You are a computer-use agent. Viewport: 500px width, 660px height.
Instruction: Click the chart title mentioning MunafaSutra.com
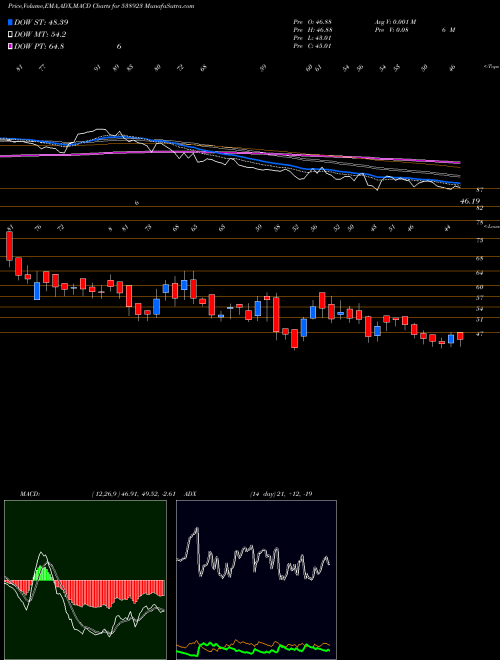(101, 7)
